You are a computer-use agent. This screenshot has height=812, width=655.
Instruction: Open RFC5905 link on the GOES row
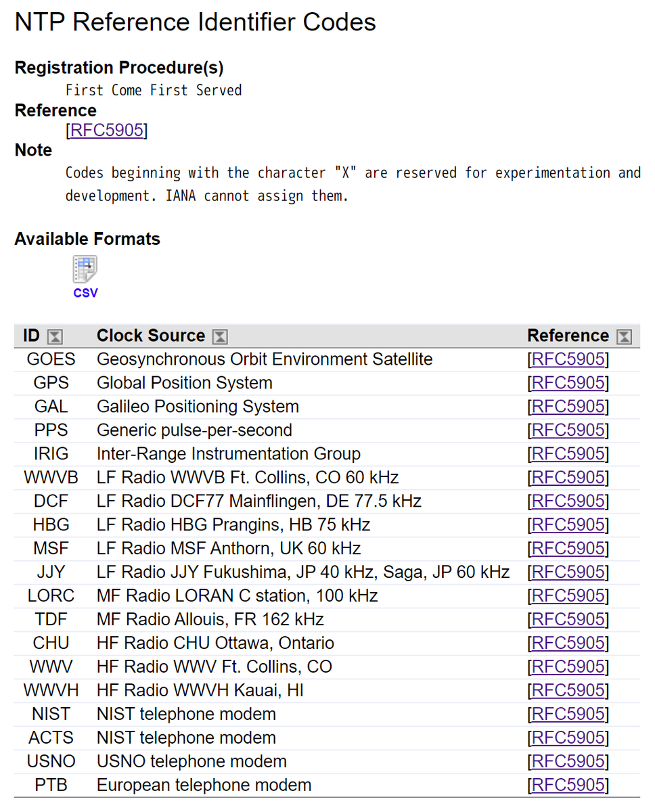point(568,359)
